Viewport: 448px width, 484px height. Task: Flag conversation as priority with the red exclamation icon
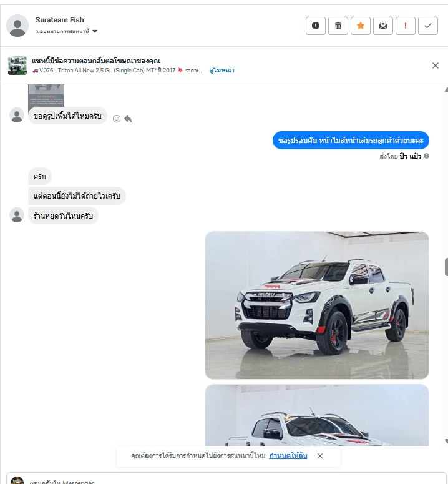tap(406, 26)
